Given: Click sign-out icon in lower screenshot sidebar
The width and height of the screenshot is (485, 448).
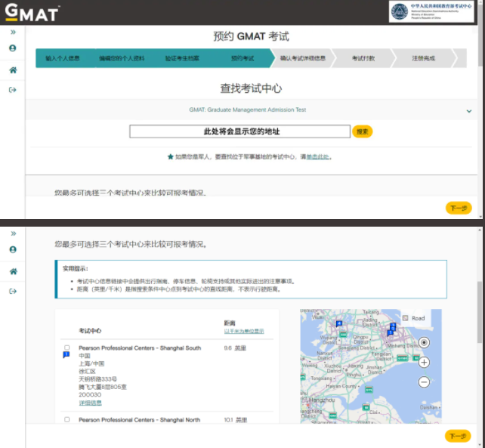Looking at the screenshot, I should pos(13,292).
